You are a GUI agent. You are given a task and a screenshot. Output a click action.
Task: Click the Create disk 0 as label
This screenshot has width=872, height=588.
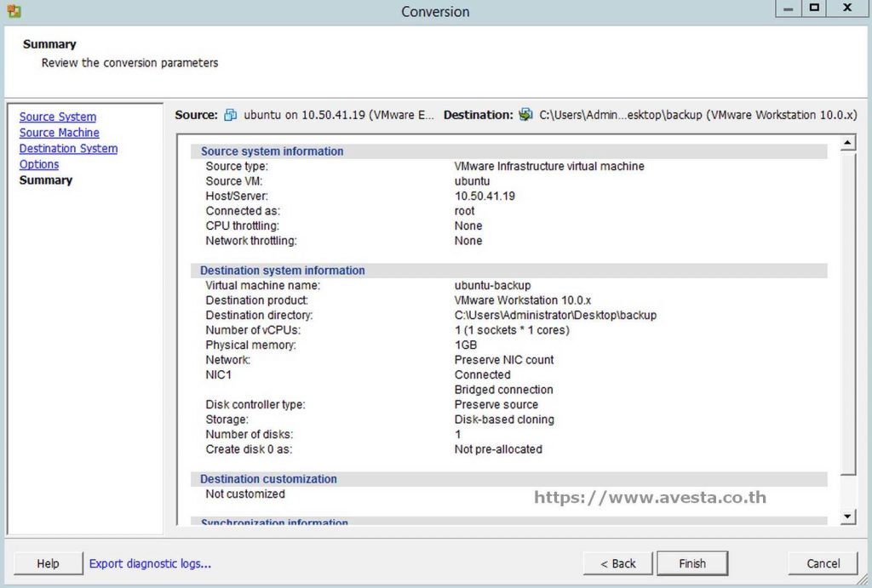pyautogui.click(x=249, y=449)
